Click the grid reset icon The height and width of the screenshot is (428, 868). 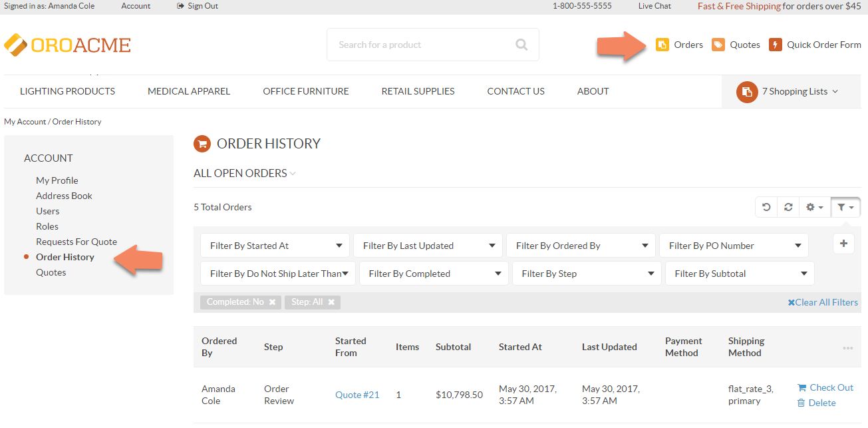766,207
